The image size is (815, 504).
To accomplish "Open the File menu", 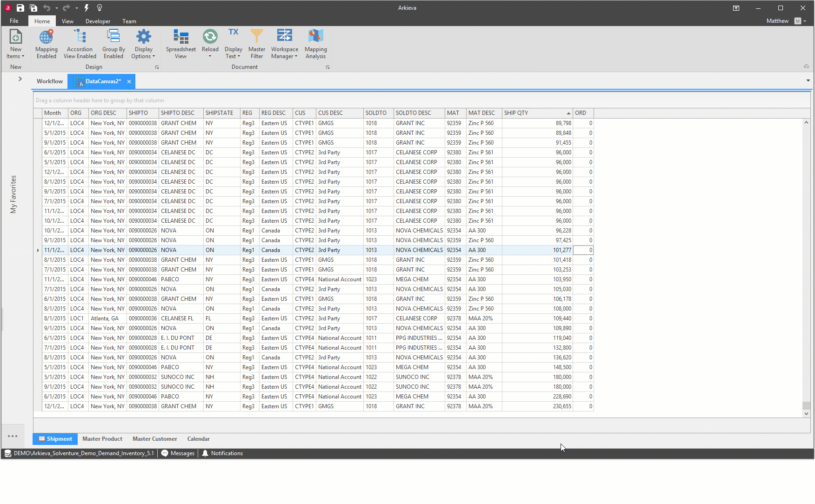I will point(14,21).
